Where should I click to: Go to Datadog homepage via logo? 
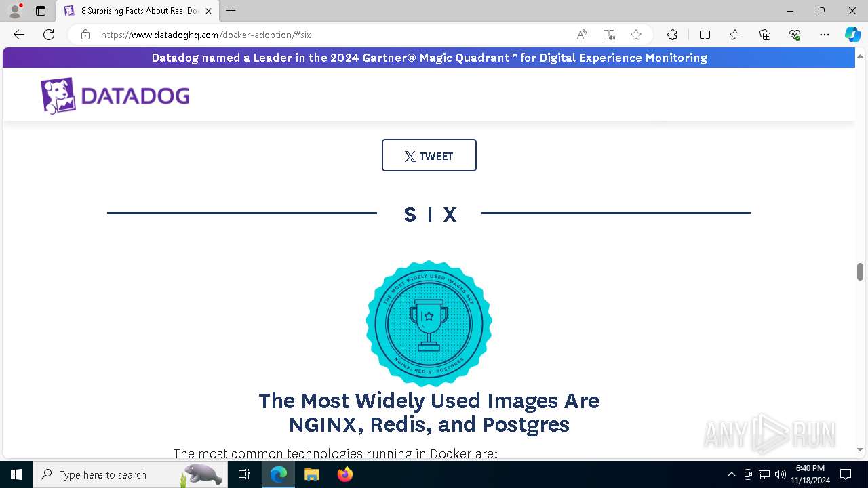(x=115, y=96)
